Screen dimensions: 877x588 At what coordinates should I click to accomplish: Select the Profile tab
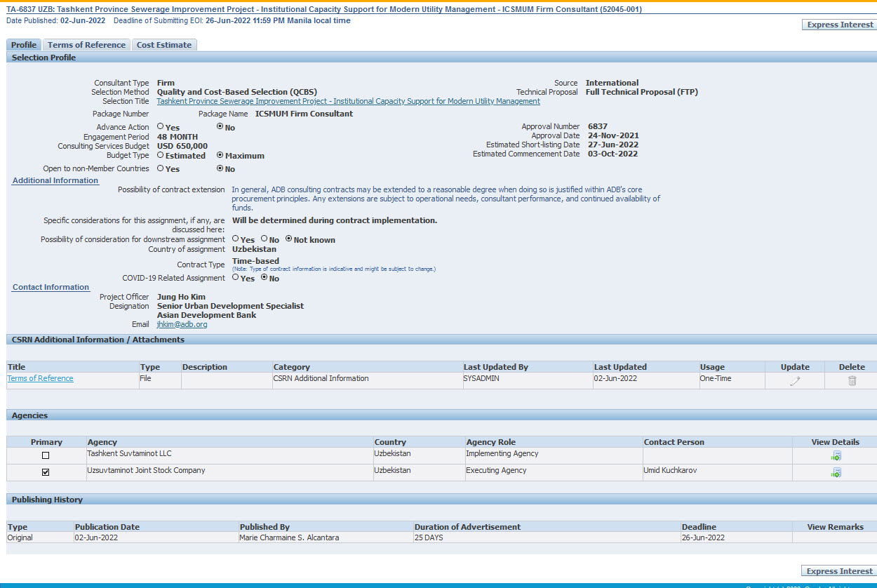[x=24, y=45]
